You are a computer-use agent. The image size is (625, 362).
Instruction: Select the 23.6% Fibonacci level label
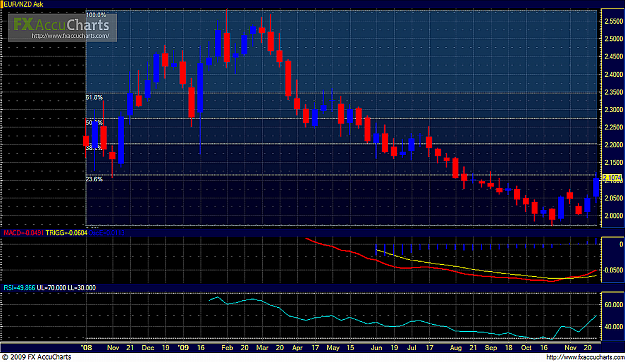[x=94, y=179]
